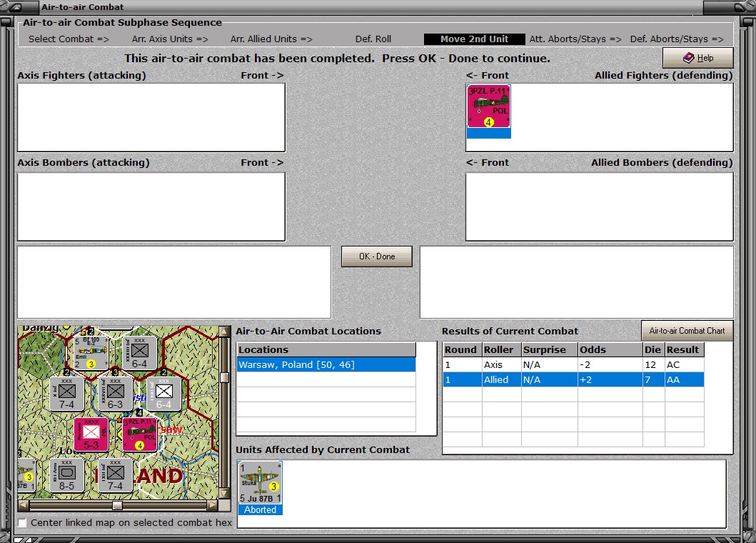This screenshot has width=756, height=543.
Task: Click the Att. Aborts/Stays subphase step
Action: tap(575, 39)
